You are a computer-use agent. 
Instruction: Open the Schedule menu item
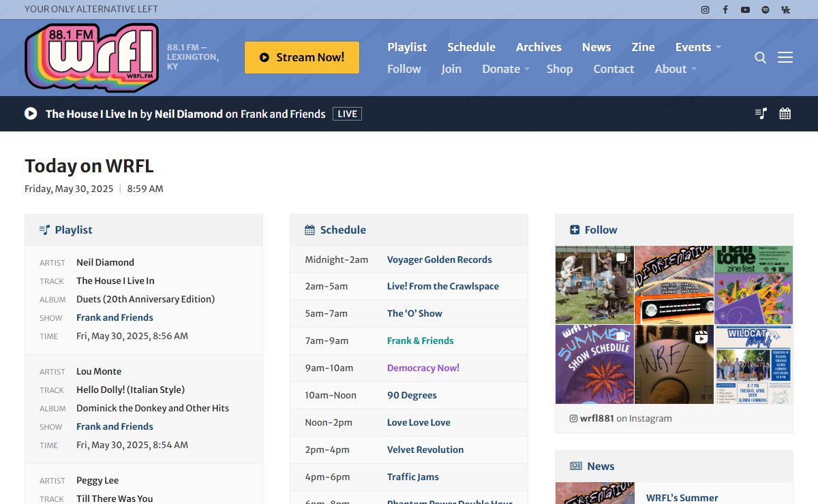pyautogui.click(x=471, y=47)
